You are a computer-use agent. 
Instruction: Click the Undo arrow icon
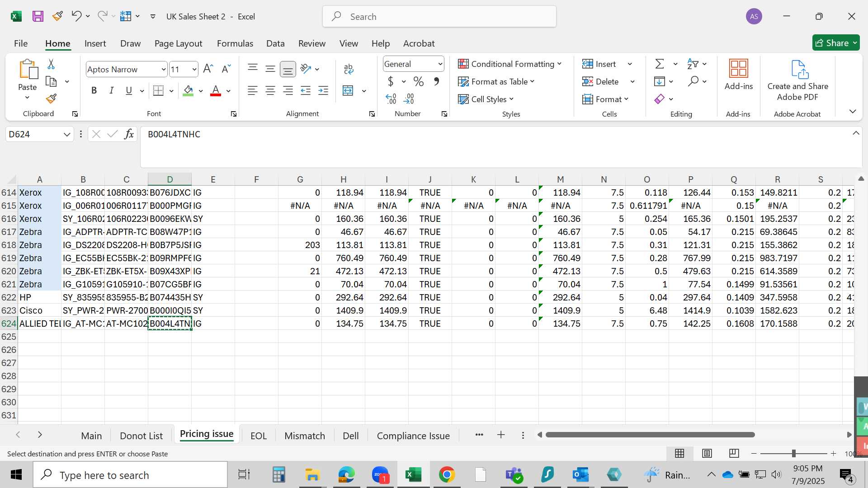click(x=76, y=16)
